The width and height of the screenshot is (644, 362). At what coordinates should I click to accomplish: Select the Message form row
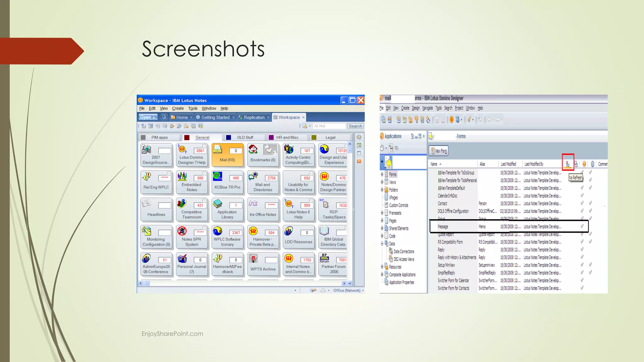coord(509,227)
